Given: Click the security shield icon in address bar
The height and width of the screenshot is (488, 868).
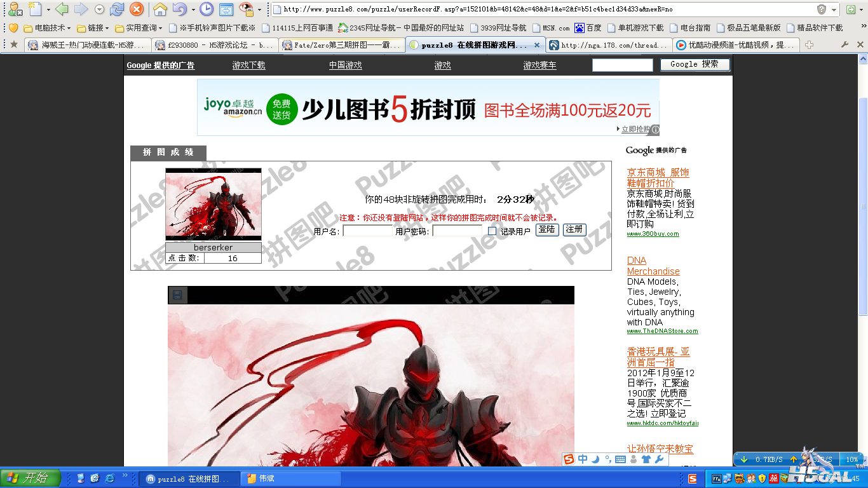Looking at the screenshot, I should 822,10.
